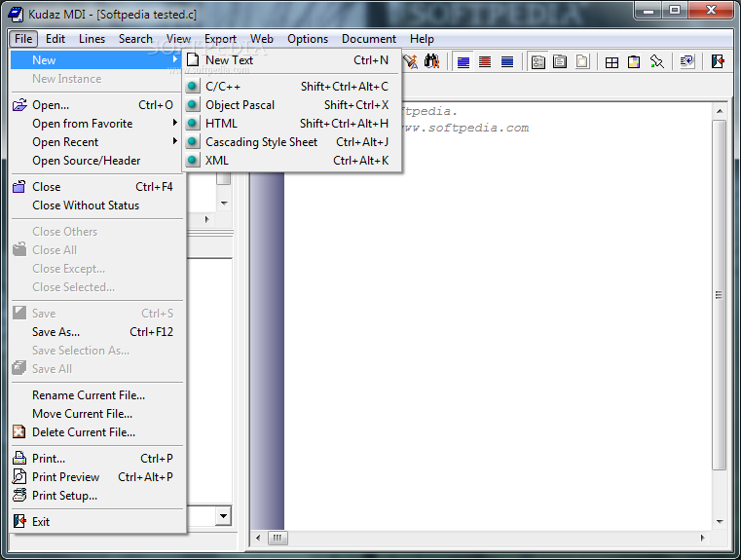Screen dimensions: 741x560
Task: Maximize the Kudaz MDI window
Action: tap(675, 11)
